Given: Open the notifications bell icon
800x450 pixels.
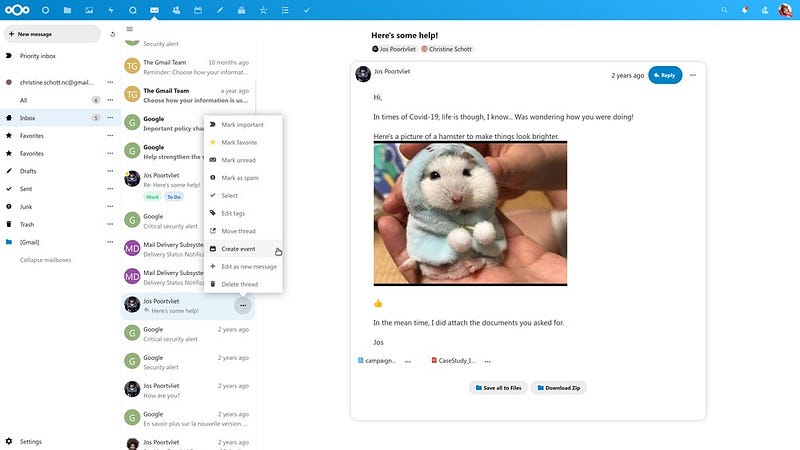Looking at the screenshot, I should (745, 10).
